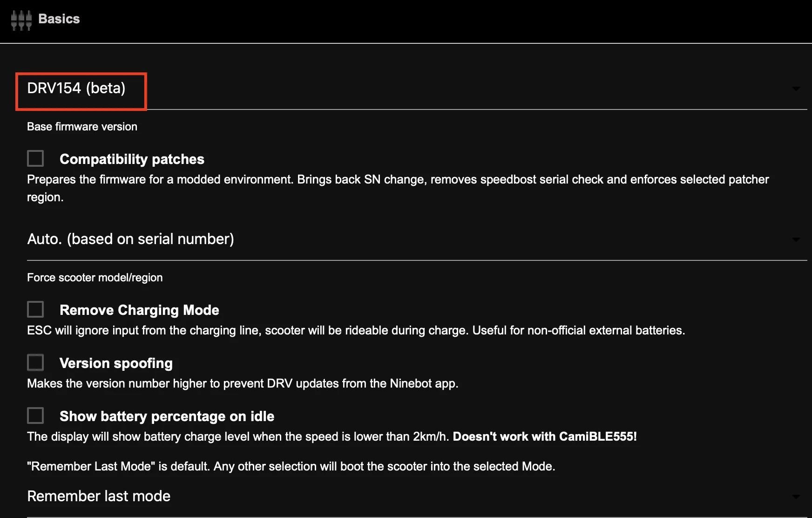
Task: Click the Remove Charging Mode label
Action: [x=139, y=310]
